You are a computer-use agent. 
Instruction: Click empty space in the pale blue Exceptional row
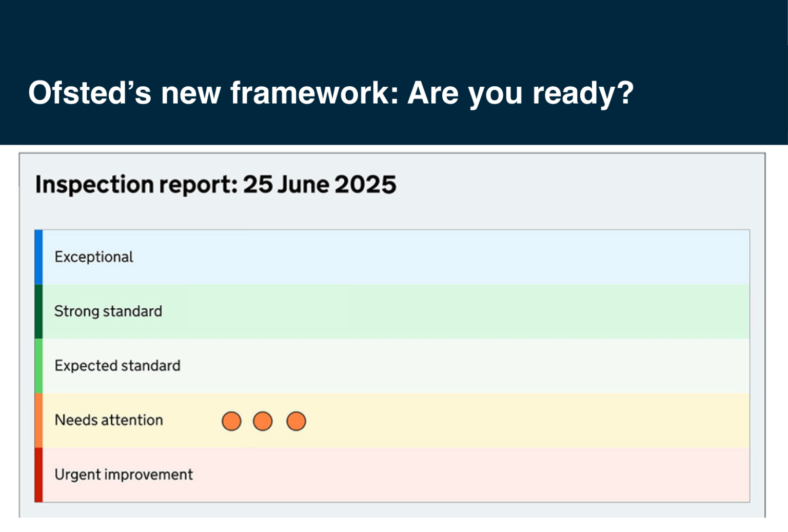click(x=462, y=257)
